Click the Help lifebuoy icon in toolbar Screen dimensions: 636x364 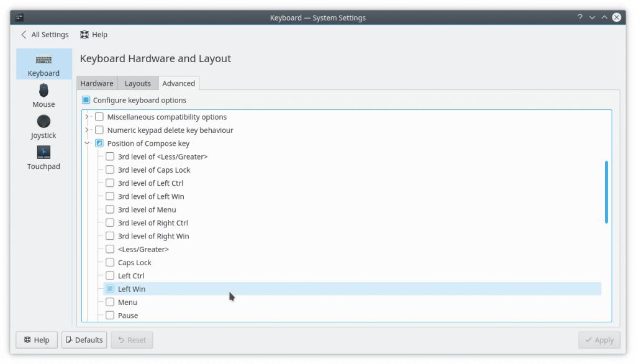tap(84, 35)
